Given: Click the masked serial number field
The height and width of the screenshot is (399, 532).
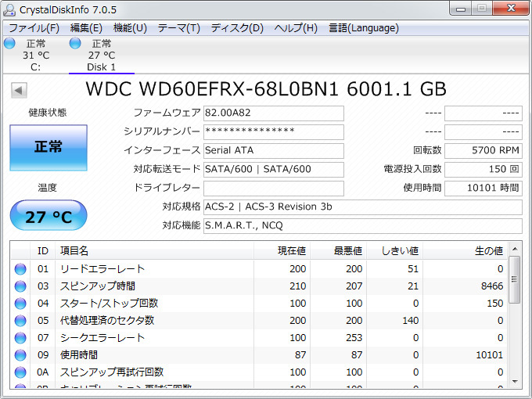Looking at the screenshot, I should (274, 131).
